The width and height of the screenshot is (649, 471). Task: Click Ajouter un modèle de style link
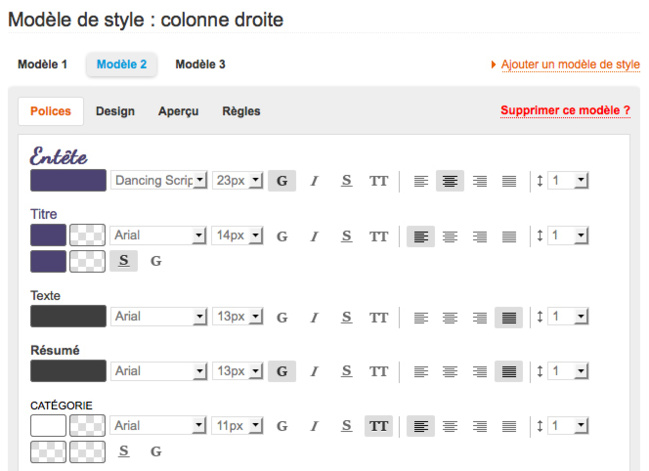pos(570,64)
